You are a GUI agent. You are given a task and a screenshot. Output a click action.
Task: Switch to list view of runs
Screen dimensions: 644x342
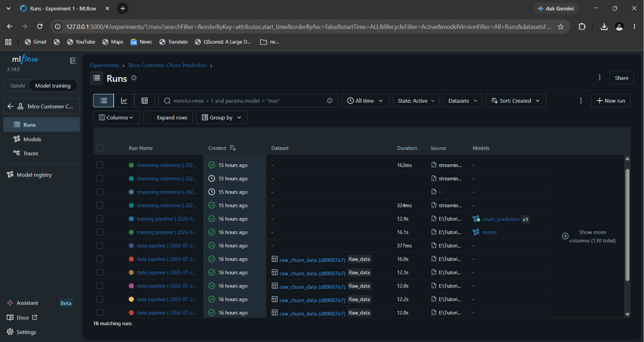pyautogui.click(x=104, y=101)
